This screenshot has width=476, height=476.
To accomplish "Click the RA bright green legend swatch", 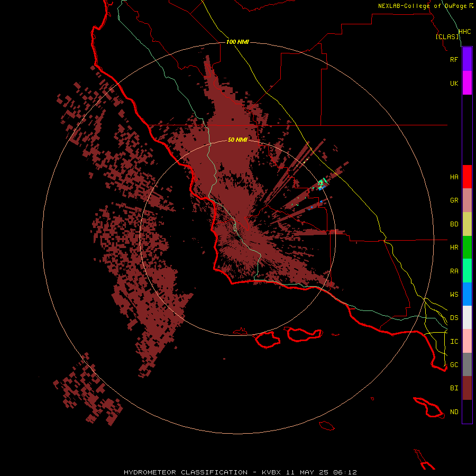I will 467,271.
